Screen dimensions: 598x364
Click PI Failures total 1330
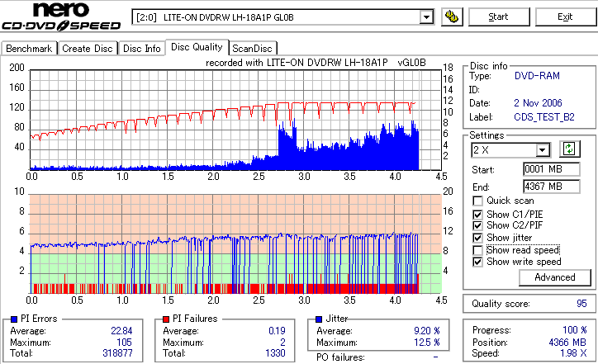click(275, 353)
